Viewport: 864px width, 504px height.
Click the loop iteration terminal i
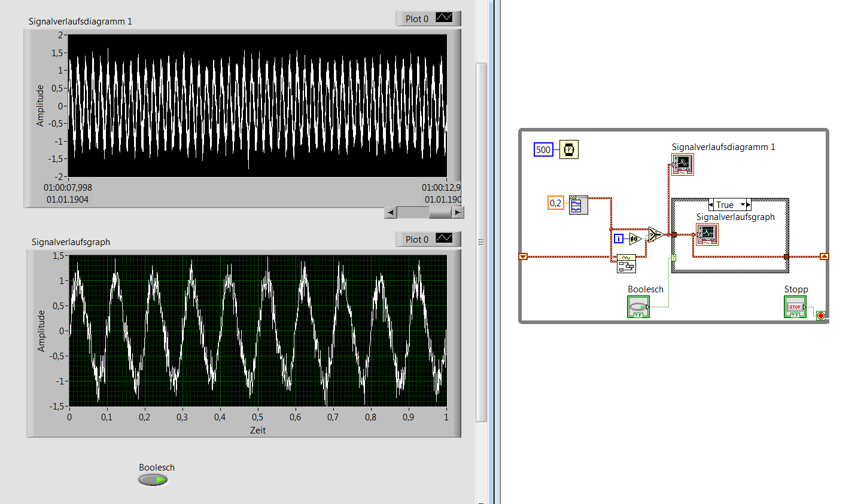(x=619, y=239)
